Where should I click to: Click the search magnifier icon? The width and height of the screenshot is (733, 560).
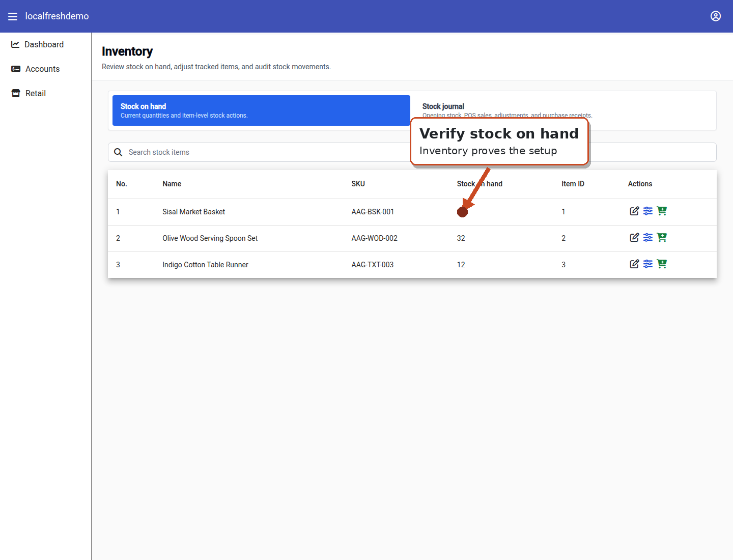pos(118,152)
